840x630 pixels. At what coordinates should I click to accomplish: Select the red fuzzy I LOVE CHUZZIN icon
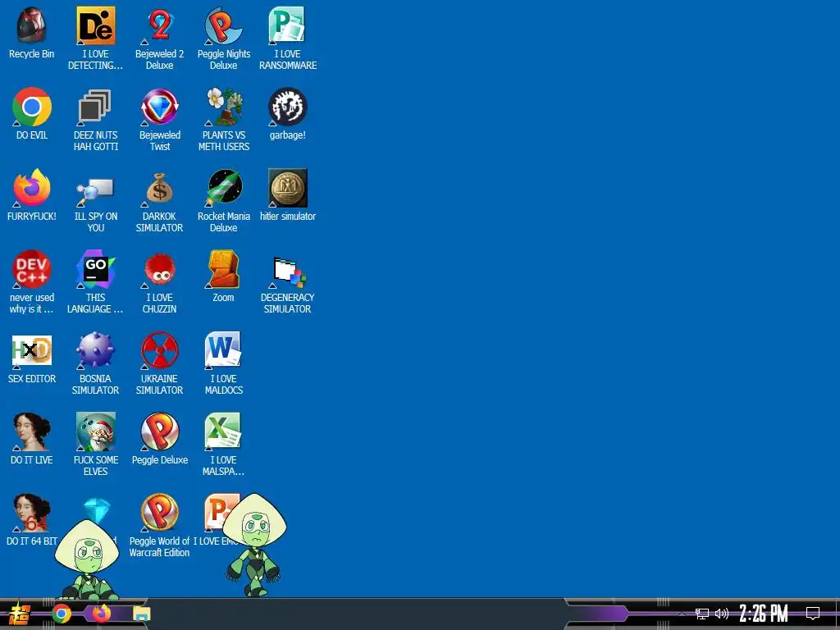pyautogui.click(x=160, y=271)
